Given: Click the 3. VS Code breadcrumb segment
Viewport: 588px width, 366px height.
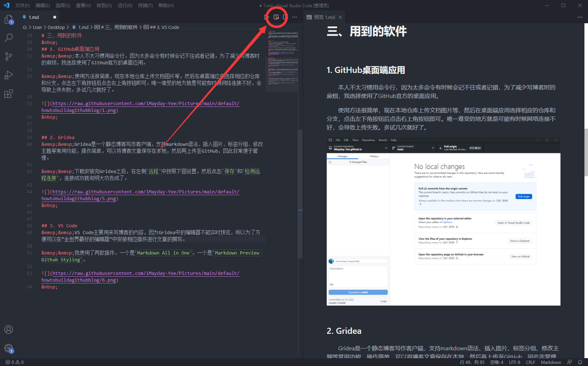Looking at the screenshot, I should click(162, 27).
